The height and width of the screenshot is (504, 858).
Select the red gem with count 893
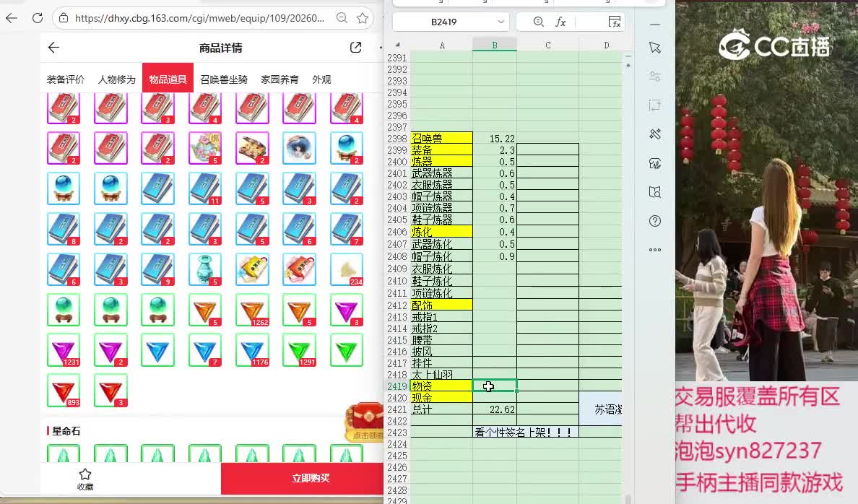pos(64,390)
